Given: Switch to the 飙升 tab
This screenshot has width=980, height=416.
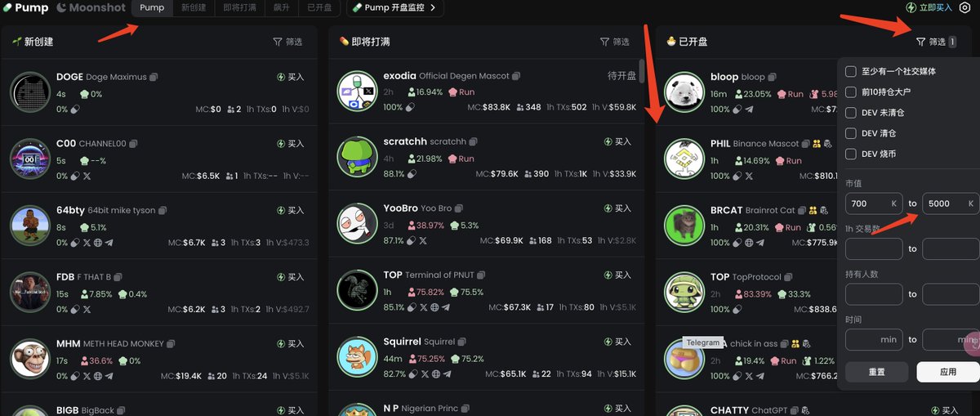Looking at the screenshot, I should click(x=282, y=7).
